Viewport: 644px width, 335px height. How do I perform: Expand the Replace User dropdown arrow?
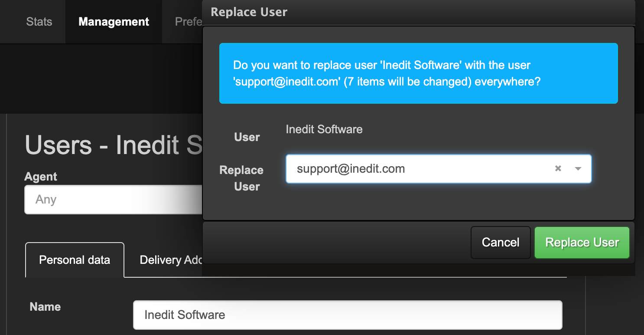tap(578, 169)
